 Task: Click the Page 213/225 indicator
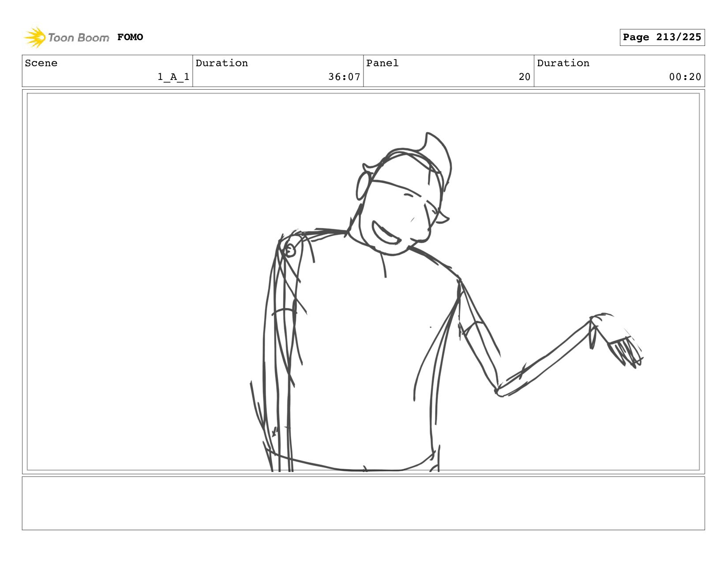[662, 37]
